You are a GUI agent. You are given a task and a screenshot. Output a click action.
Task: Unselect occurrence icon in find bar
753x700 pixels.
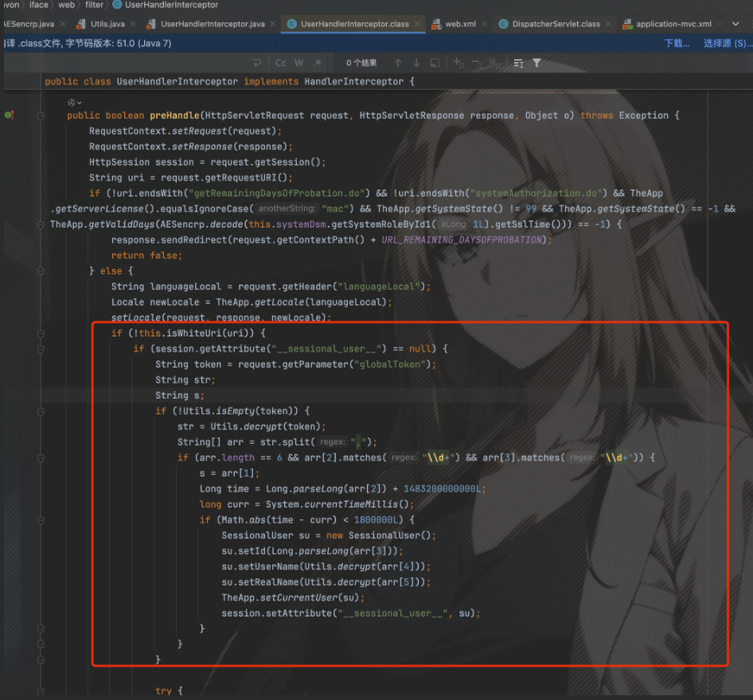pos(477,63)
